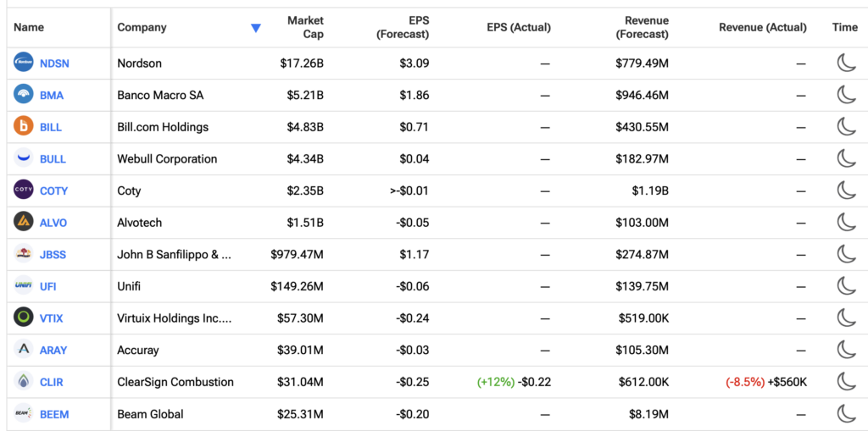868x431 pixels.
Task: Toggle the blue sort arrow on Company column
Action: pos(255,28)
